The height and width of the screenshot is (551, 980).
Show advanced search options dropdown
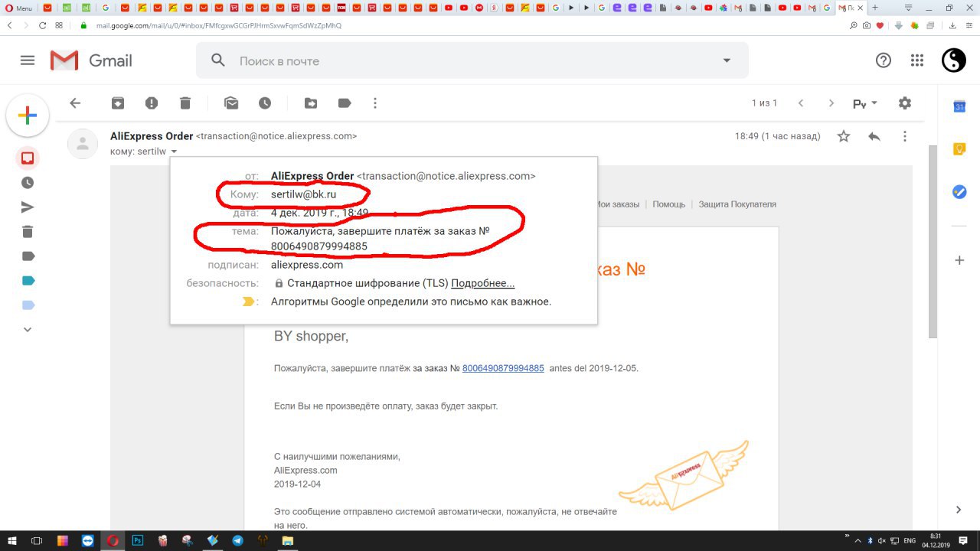pyautogui.click(x=727, y=60)
